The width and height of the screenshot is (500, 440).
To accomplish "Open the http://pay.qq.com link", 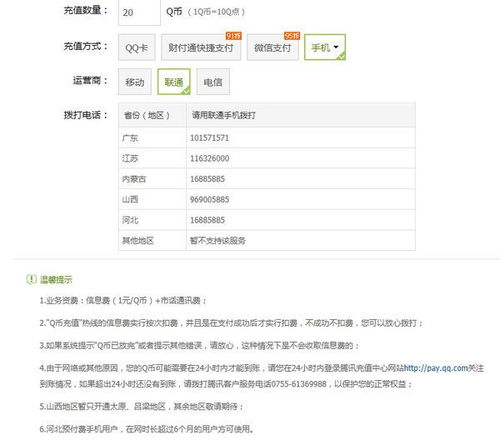I will coord(436,368).
